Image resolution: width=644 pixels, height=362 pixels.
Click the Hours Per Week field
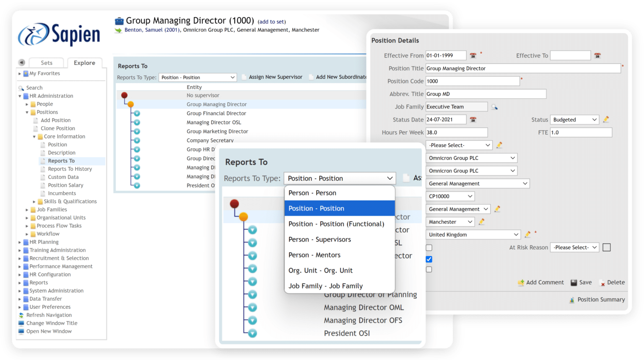[457, 133]
